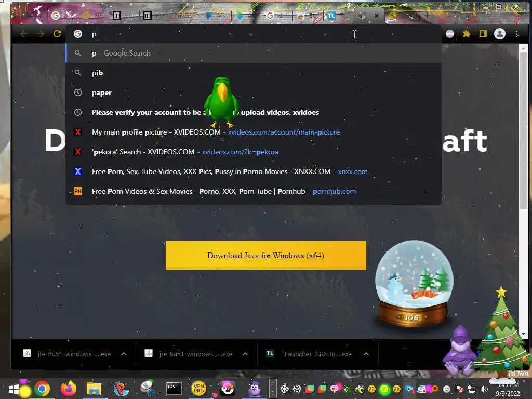Click the snow globe desktop widget
Viewport: 532px width, 399px height.
(414, 283)
